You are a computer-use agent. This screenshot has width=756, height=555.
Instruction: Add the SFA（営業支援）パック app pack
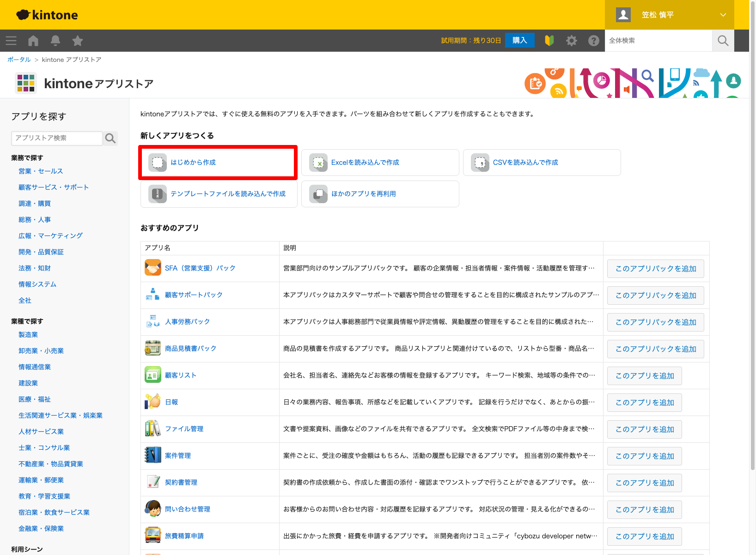655,269
